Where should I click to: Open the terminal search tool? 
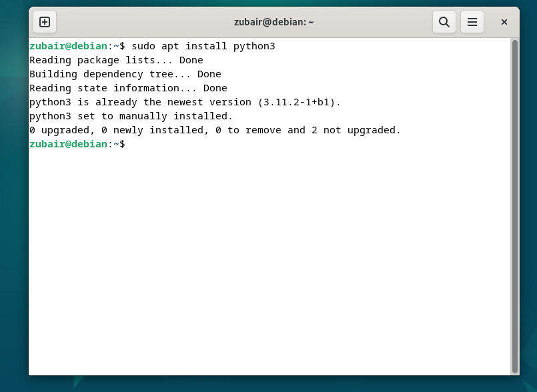coord(444,22)
